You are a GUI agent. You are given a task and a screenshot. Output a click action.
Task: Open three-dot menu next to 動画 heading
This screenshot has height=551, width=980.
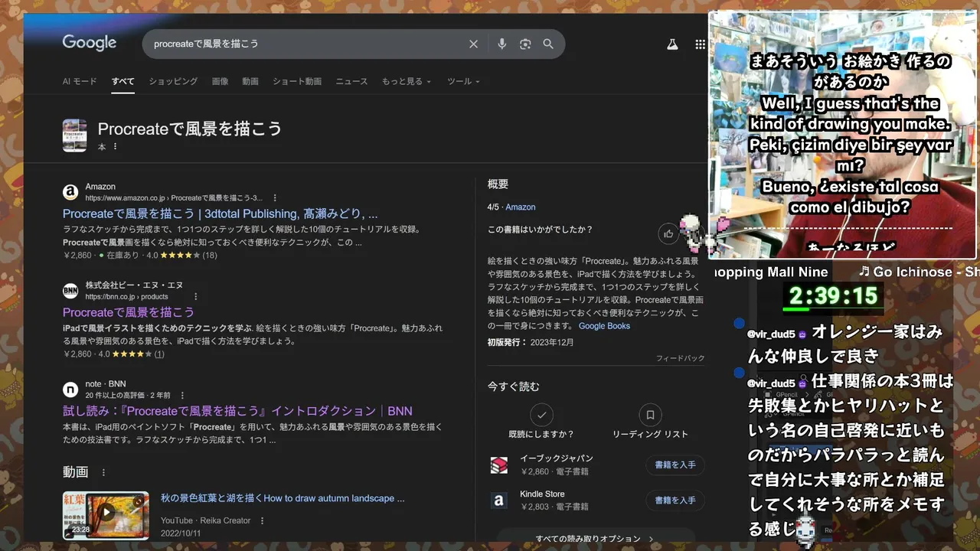[x=104, y=473]
